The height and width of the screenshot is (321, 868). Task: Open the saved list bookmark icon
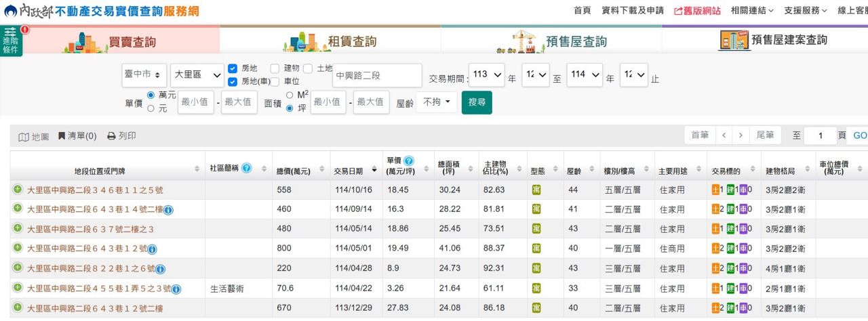coord(62,136)
